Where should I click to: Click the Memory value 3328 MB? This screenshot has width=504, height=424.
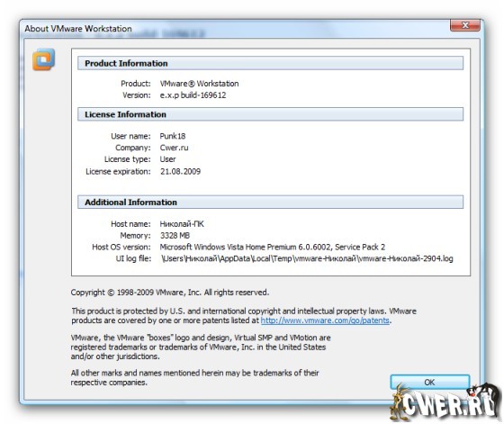[175, 236]
